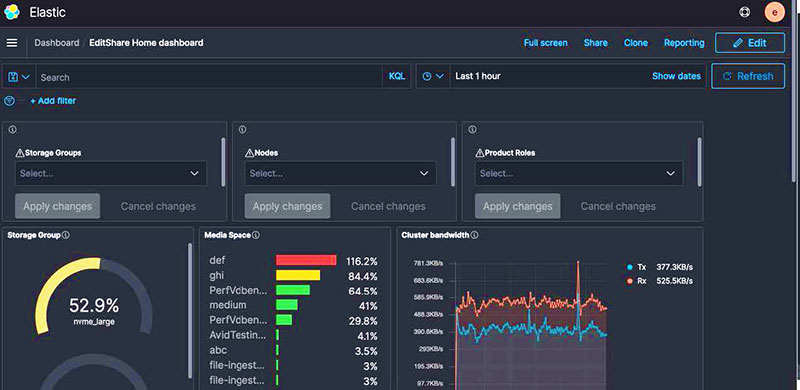This screenshot has width=800, height=390.
Task: Clone the dashboard
Action: click(636, 43)
